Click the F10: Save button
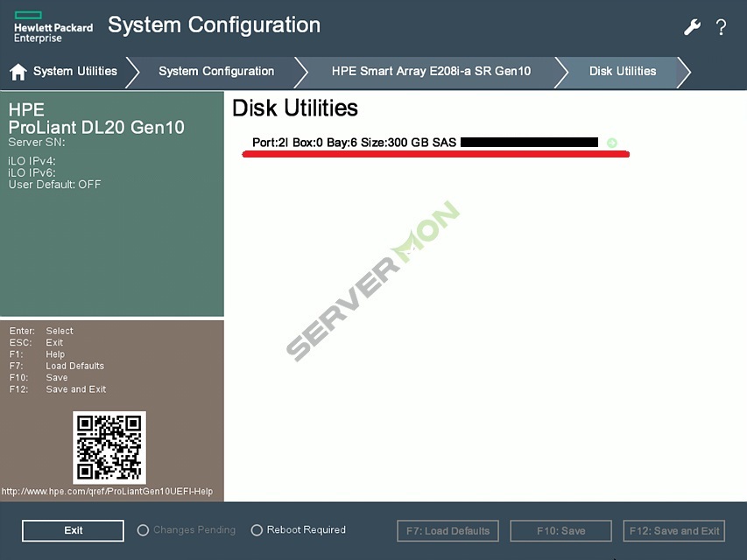Viewport: 747px width, 560px height. pyautogui.click(x=560, y=531)
